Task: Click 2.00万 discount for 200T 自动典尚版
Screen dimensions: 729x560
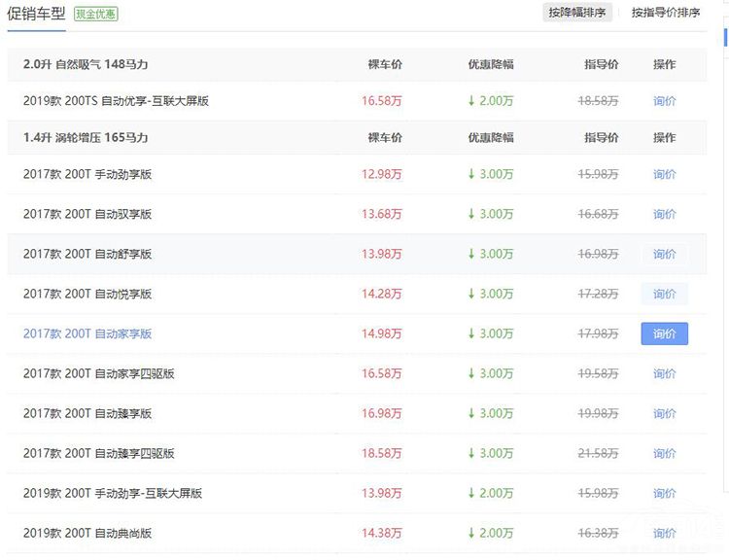Action: 491,534
